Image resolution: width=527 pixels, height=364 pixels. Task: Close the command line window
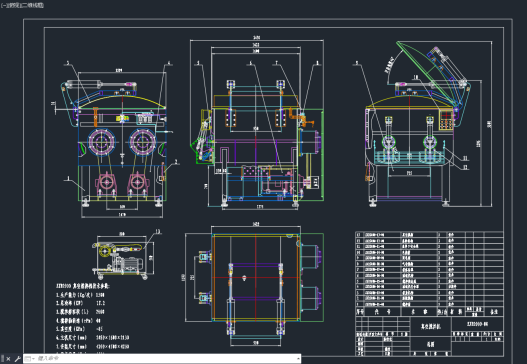(8, 359)
